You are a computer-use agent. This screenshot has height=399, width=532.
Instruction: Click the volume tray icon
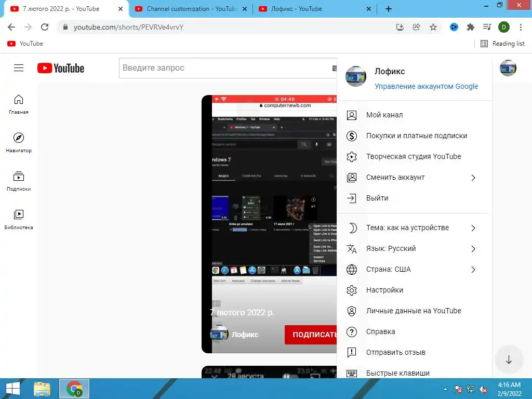click(483, 389)
